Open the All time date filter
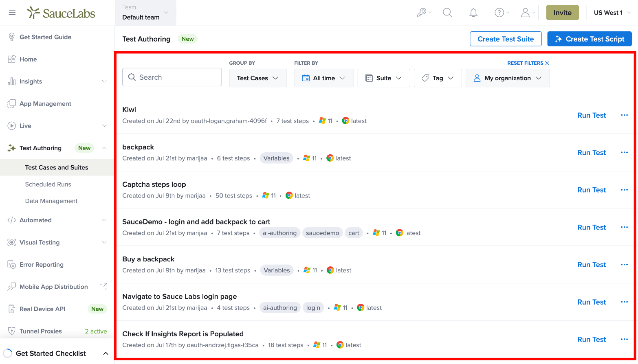 coord(324,78)
